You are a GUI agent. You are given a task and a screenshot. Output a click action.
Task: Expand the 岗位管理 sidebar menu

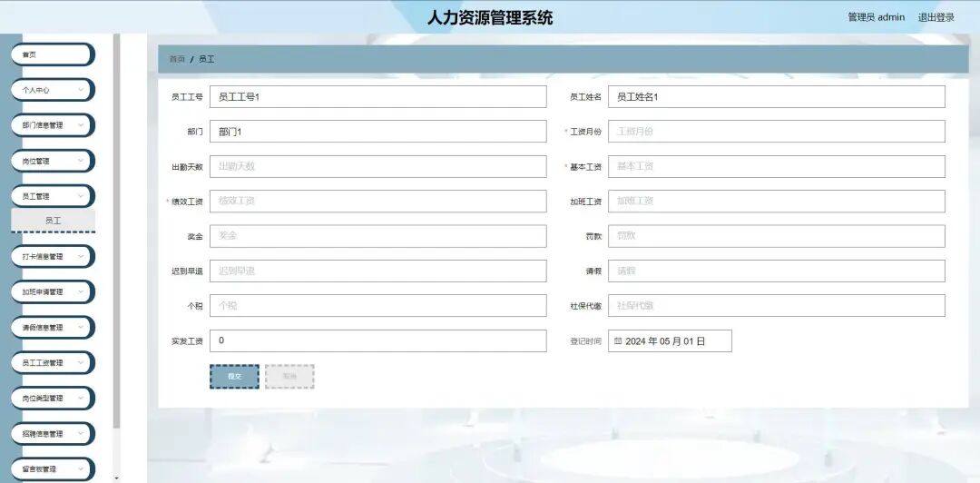(x=53, y=161)
